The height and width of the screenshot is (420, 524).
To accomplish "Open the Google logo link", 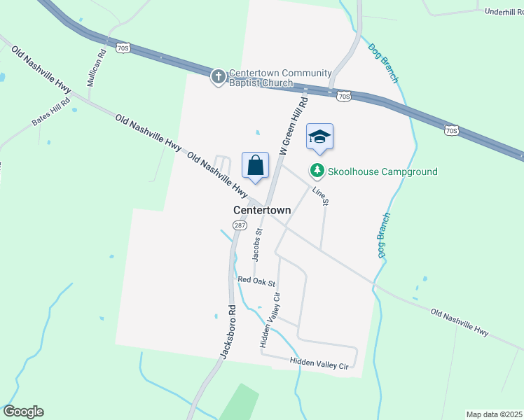I will [23, 412].
